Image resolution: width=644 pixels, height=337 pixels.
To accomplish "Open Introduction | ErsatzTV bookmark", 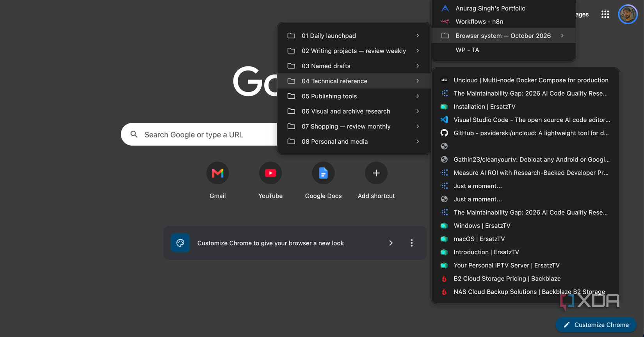I will coord(525,252).
